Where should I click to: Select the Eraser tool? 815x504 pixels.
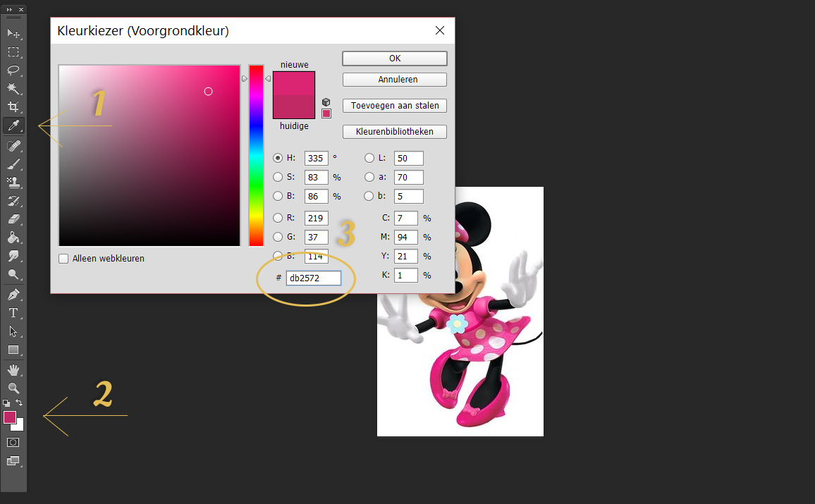pyautogui.click(x=13, y=219)
